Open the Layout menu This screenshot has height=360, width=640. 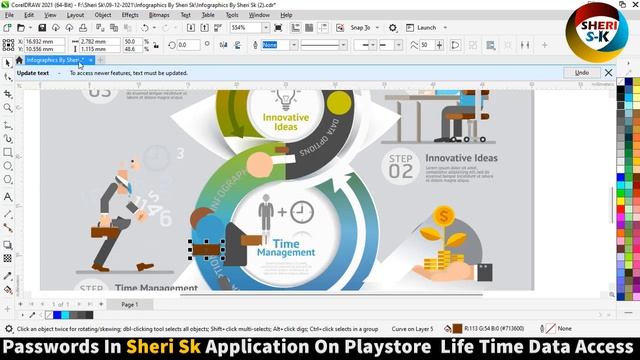click(75, 15)
